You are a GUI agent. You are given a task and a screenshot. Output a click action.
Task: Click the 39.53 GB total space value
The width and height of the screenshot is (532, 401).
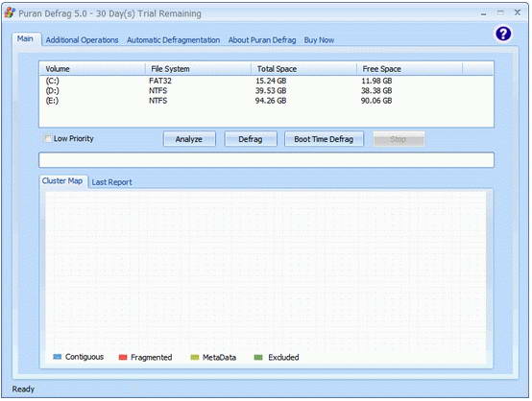pos(271,90)
